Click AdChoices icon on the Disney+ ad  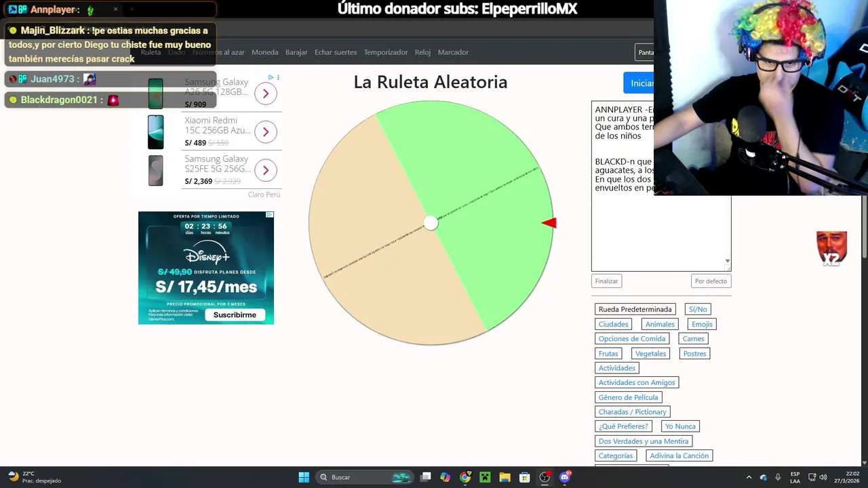click(x=269, y=215)
